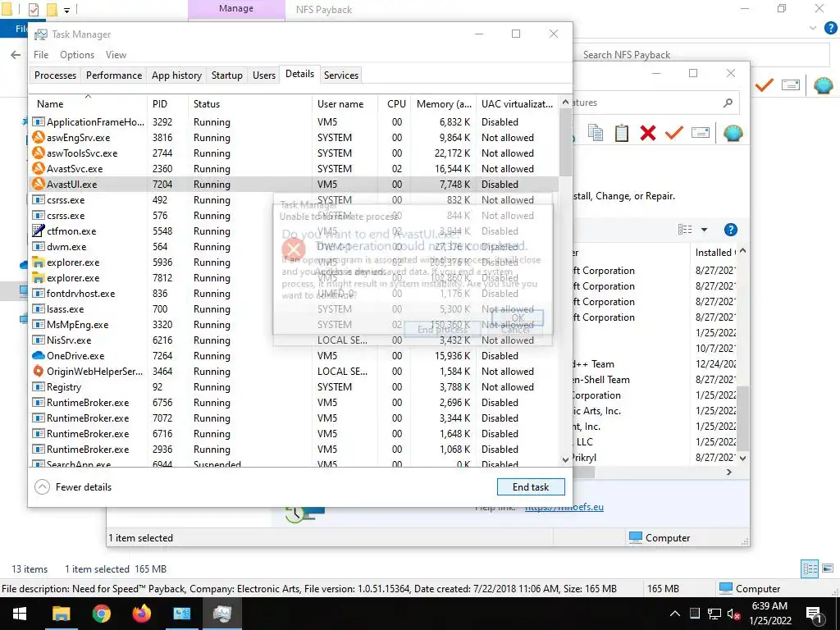
Task: Switch to the Performance tab
Action: click(x=114, y=75)
